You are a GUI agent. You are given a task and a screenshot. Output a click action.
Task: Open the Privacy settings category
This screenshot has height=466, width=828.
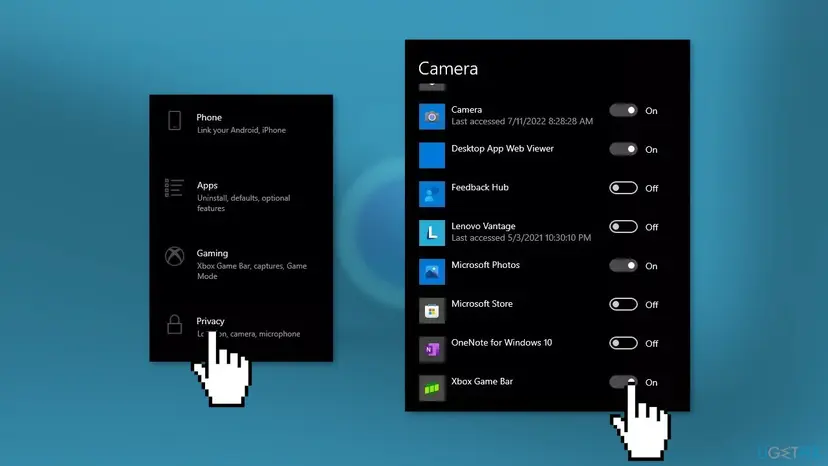click(241, 327)
